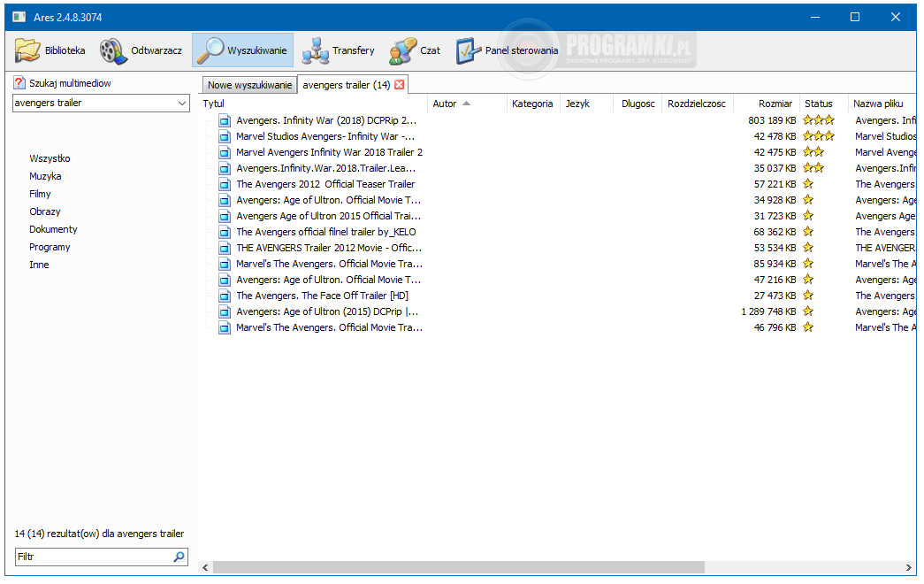Sort by Nazwa pliku column header
This screenshot has height=584, width=924.
(882, 104)
